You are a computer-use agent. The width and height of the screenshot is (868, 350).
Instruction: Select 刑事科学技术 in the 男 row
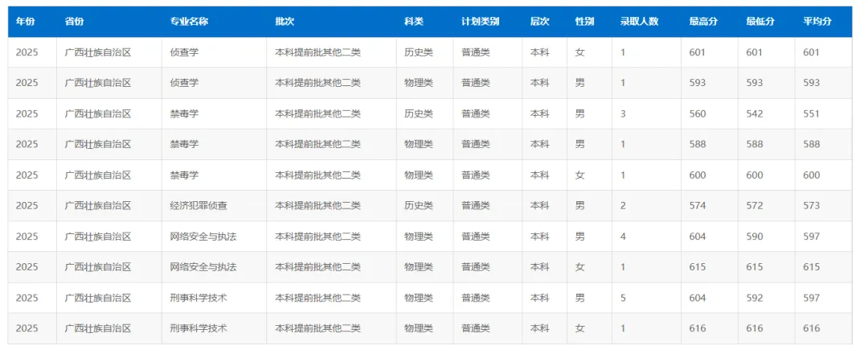[x=199, y=298]
